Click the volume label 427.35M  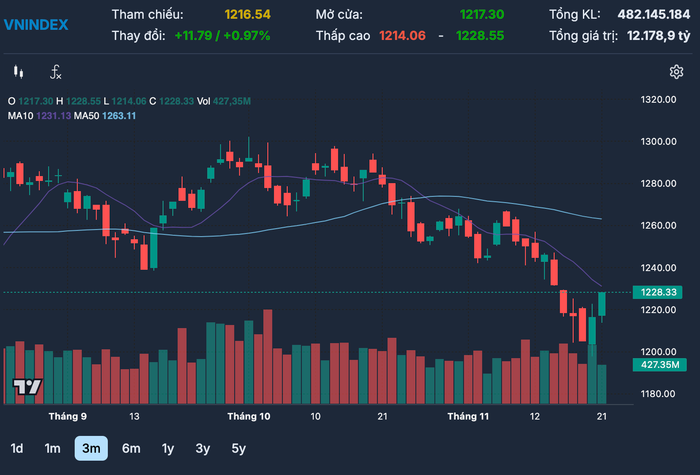click(x=660, y=365)
